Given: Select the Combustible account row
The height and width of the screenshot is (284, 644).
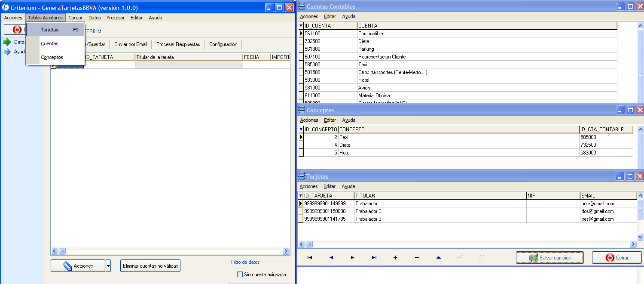Looking at the screenshot, I should pyautogui.click(x=458, y=34).
